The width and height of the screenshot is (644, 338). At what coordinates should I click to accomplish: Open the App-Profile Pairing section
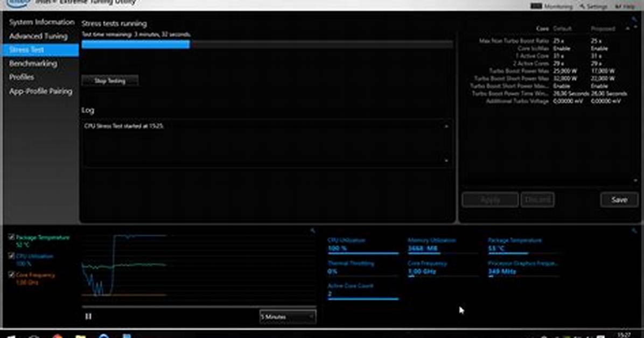tap(40, 91)
